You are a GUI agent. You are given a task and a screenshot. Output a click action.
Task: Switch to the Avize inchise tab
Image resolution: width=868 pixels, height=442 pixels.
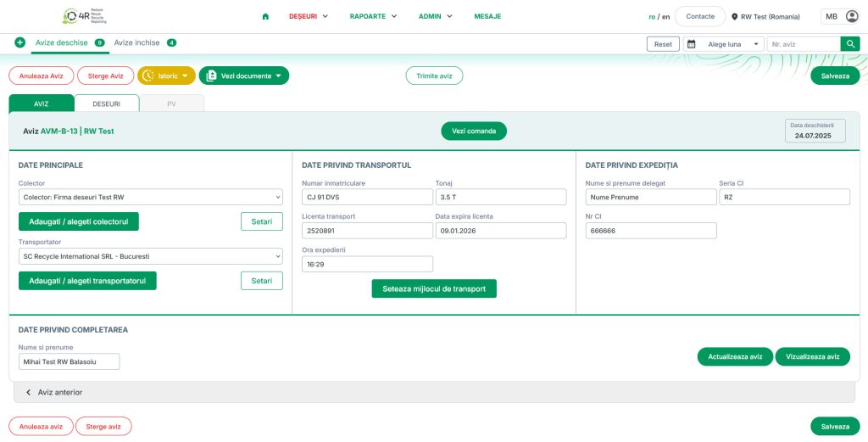click(136, 42)
